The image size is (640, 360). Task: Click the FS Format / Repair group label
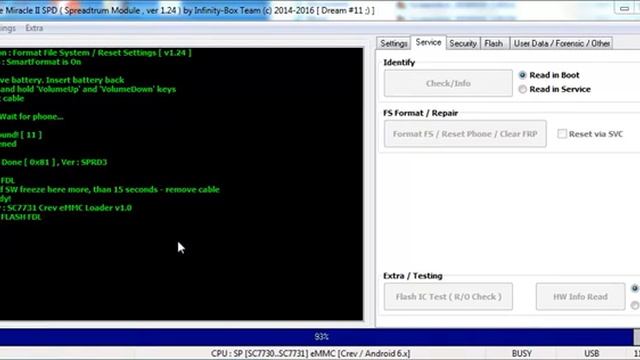pyautogui.click(x=420, y=113)
